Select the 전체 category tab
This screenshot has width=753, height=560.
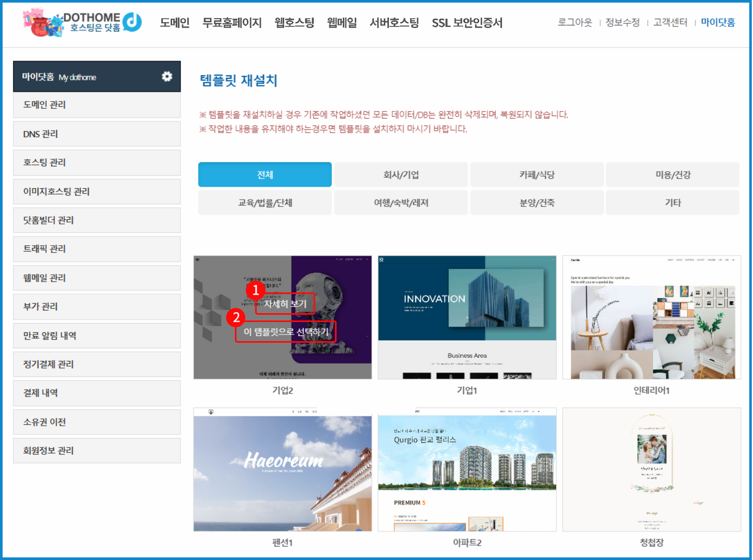point(264,175)
